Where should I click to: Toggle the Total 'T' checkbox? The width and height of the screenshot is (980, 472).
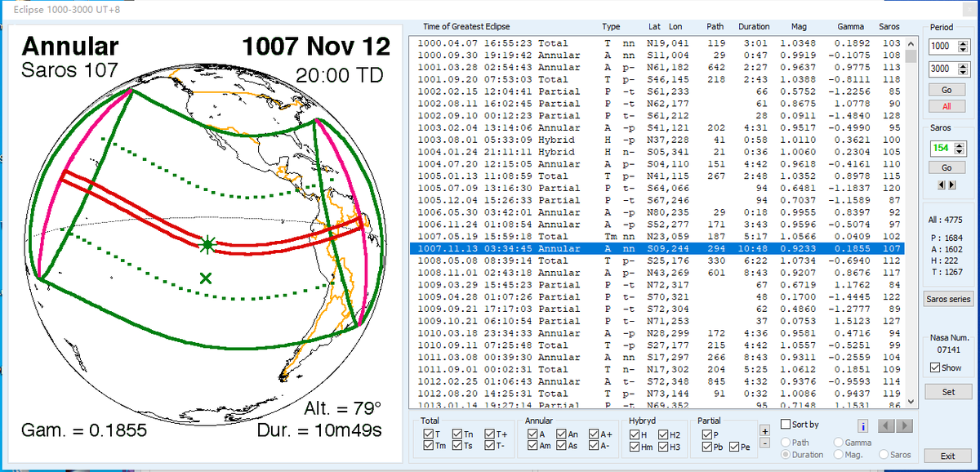coord(429,434)
